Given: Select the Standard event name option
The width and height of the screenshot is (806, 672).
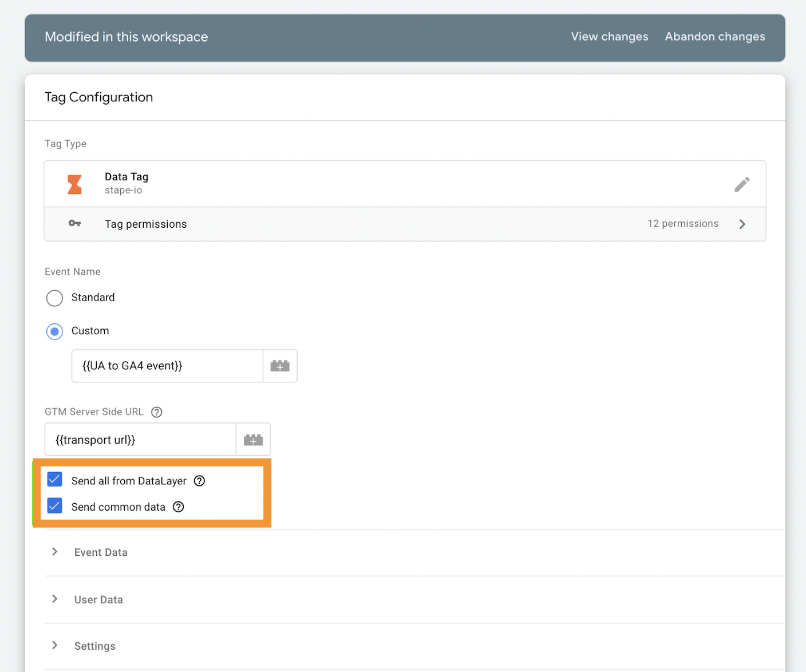Looking at the screenshot, I should pos(54,298).
